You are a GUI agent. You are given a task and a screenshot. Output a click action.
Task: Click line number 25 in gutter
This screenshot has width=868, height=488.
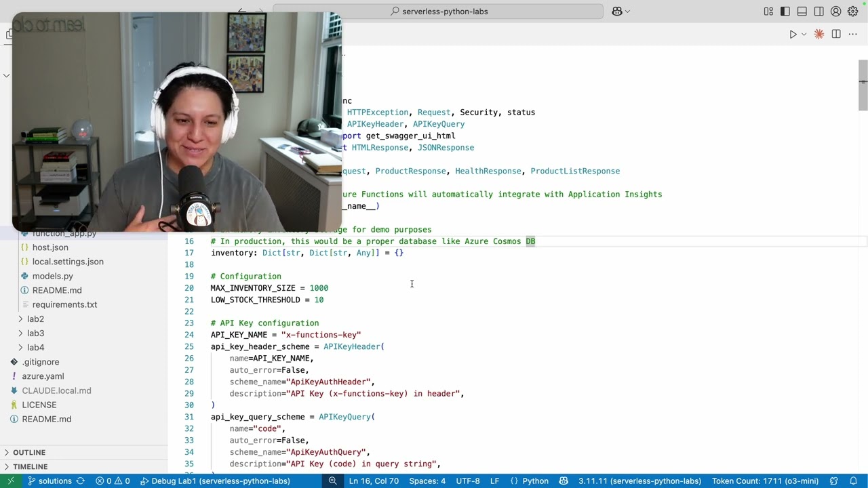coord(189,346)
